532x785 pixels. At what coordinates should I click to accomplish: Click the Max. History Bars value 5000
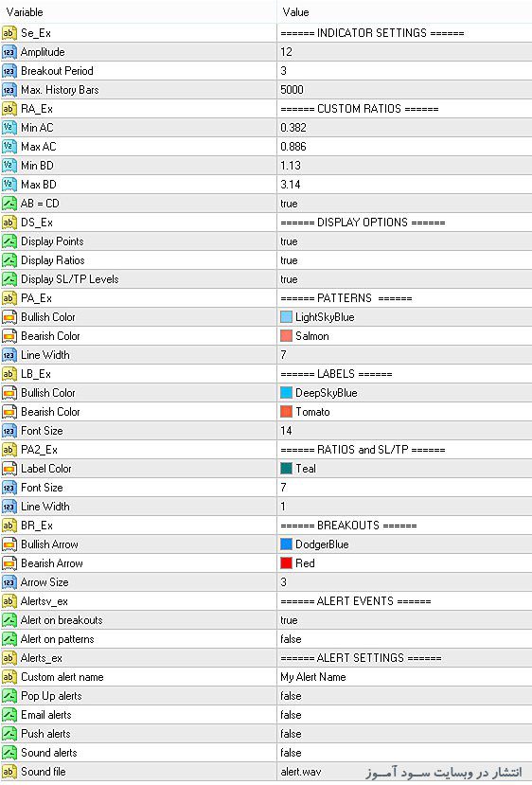[x=292, y=90]
